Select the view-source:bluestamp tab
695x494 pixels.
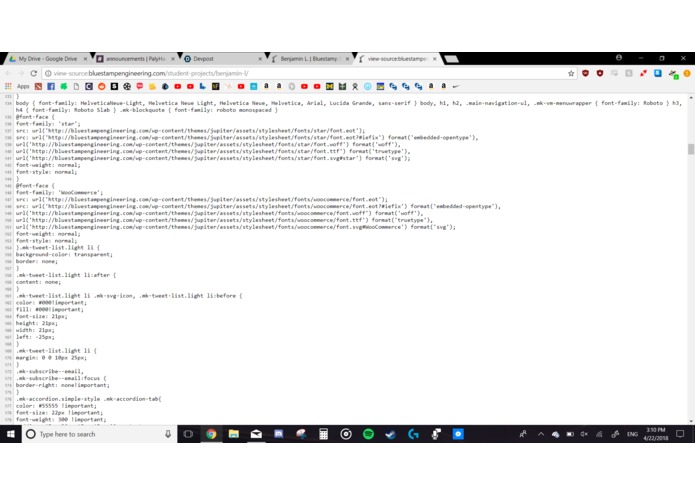click(x=397, y=58)
